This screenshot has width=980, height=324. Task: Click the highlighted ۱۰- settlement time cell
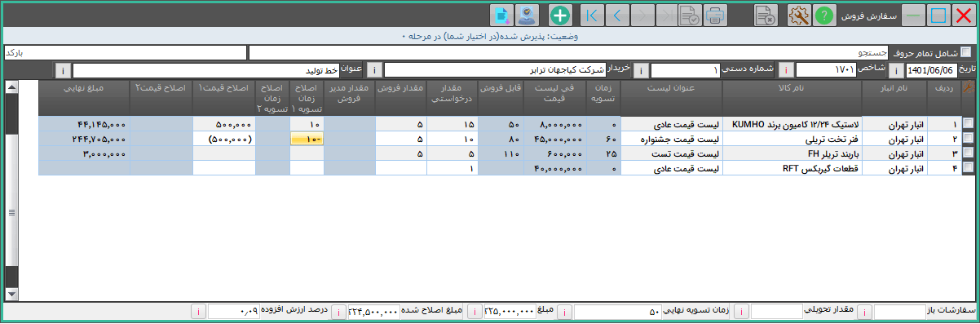coord(307,139)
